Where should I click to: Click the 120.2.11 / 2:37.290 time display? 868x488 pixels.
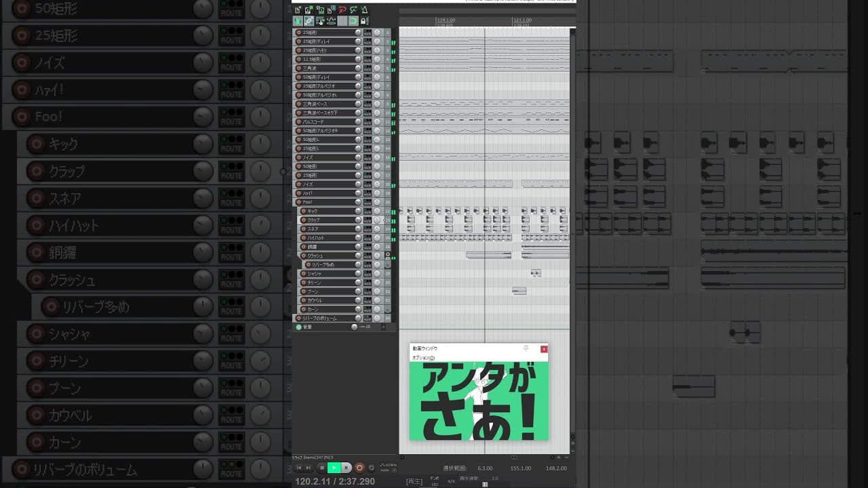click(x=335, y=481)
